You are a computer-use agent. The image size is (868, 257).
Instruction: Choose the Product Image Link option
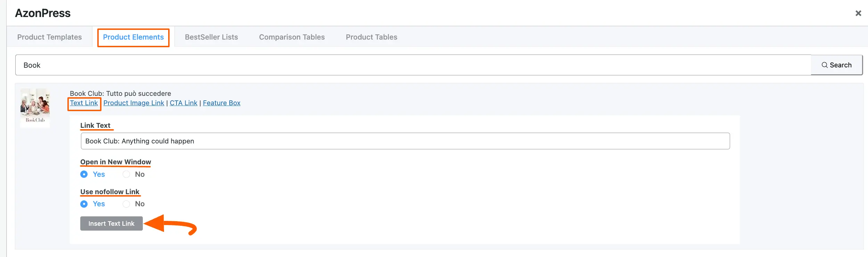pos(133,103)
